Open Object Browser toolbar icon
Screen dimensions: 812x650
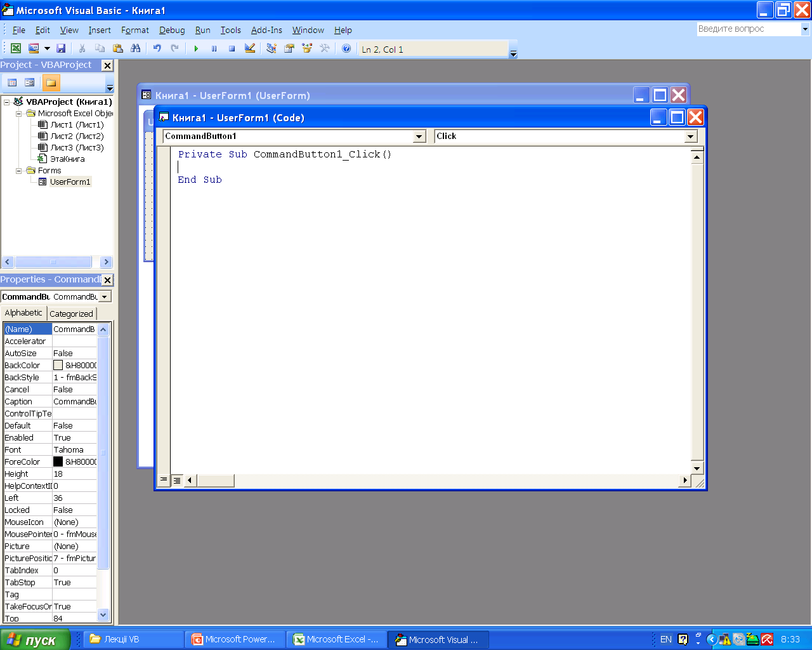coord(307,48)
